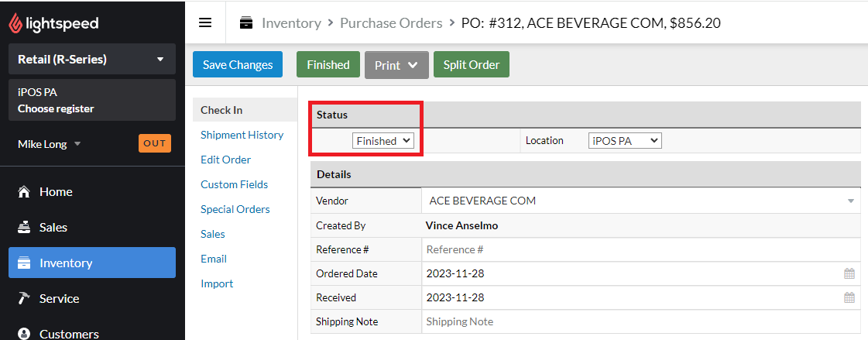Focus the Reference # input field
Screen dimensions: 868x340
(641, 249)
